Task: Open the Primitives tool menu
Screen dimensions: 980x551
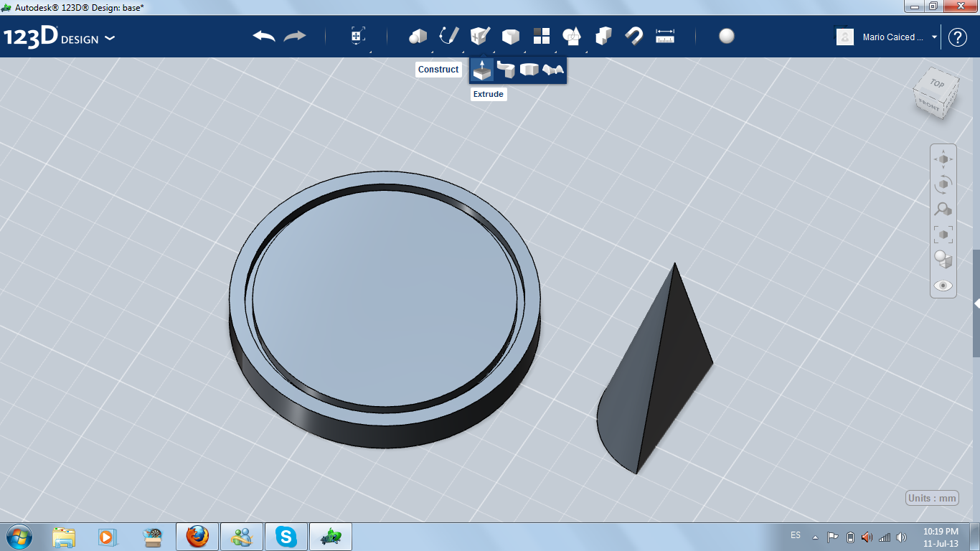Action: coord(418,36)
